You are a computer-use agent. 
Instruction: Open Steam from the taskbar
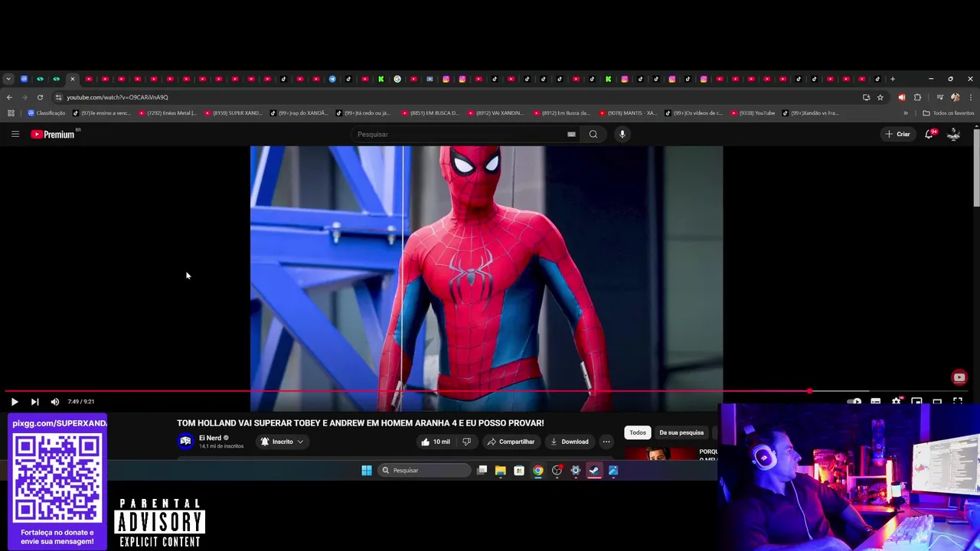click(594, 471)
